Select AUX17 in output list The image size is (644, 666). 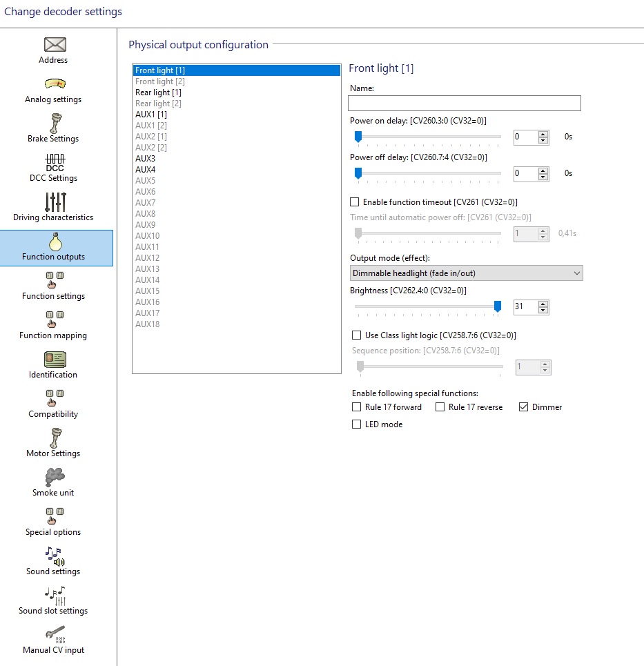237,313
